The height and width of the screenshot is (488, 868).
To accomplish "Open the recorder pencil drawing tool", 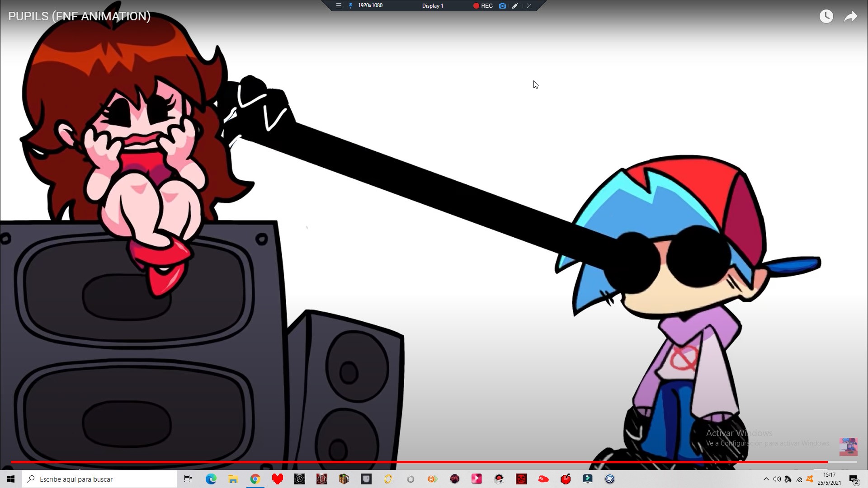I will [x=515, y=6].
